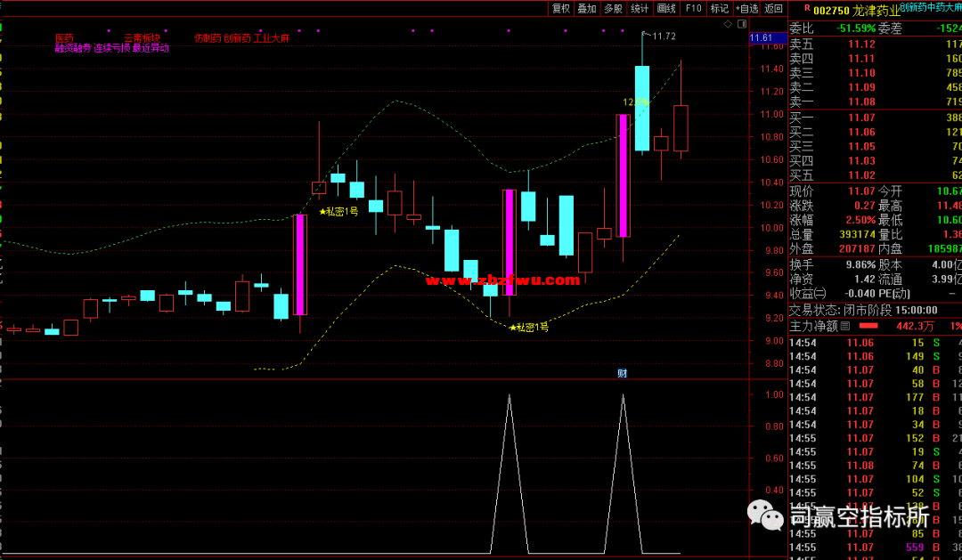This screenshot has width=962, height=560.
Task: Click the 中药 tag beside the stock name
Action: point(935,7)
